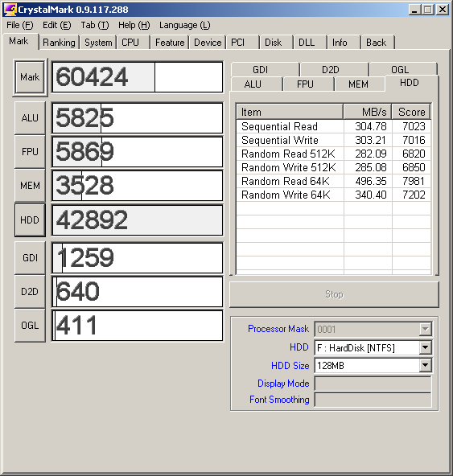
Task: Show the ALU results tab
Action: click(257, 84)
